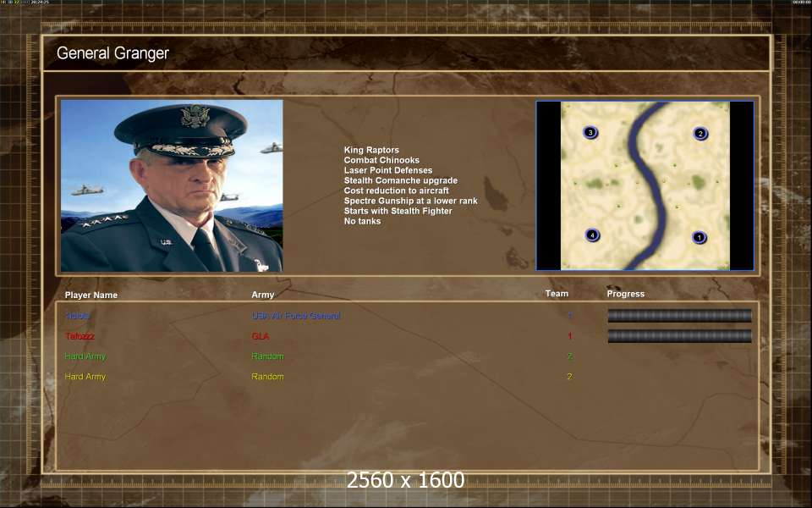Click Spectre Gunship at a lower rank

pos(411,201)
